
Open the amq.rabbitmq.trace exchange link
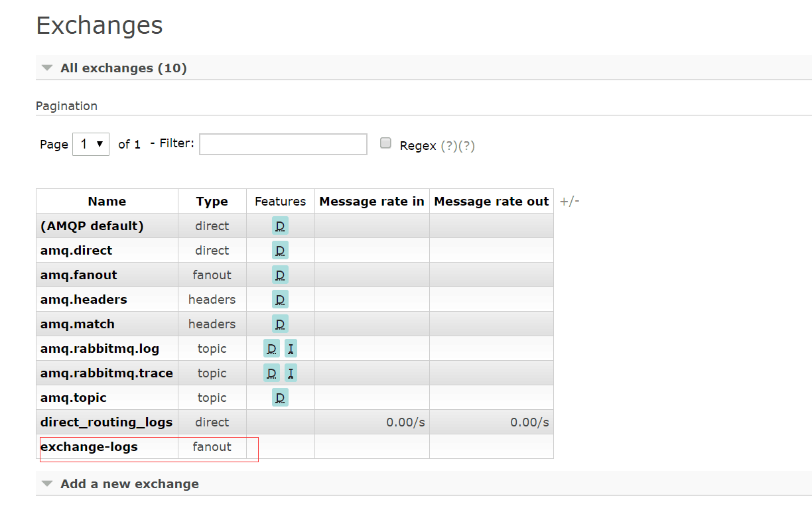tap(106, 373)
